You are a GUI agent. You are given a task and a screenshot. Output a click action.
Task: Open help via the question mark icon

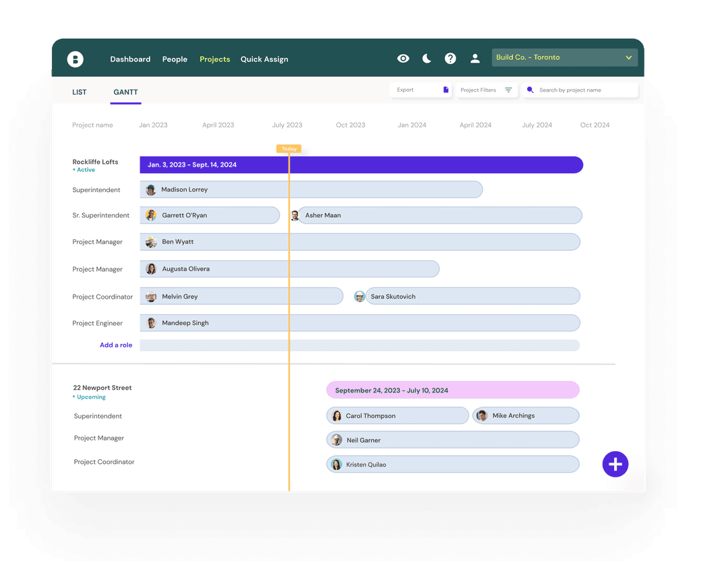[x=450, y=59]
